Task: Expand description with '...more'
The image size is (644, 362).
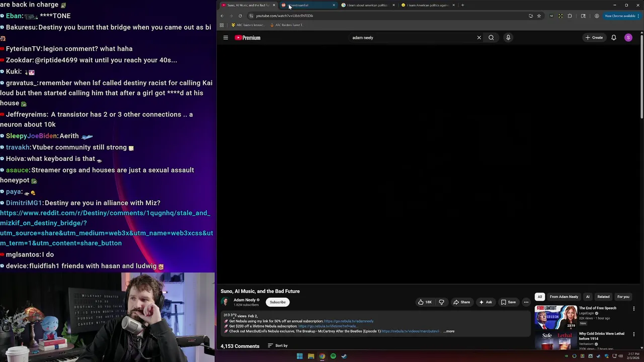Action: [x=449, y=331]
